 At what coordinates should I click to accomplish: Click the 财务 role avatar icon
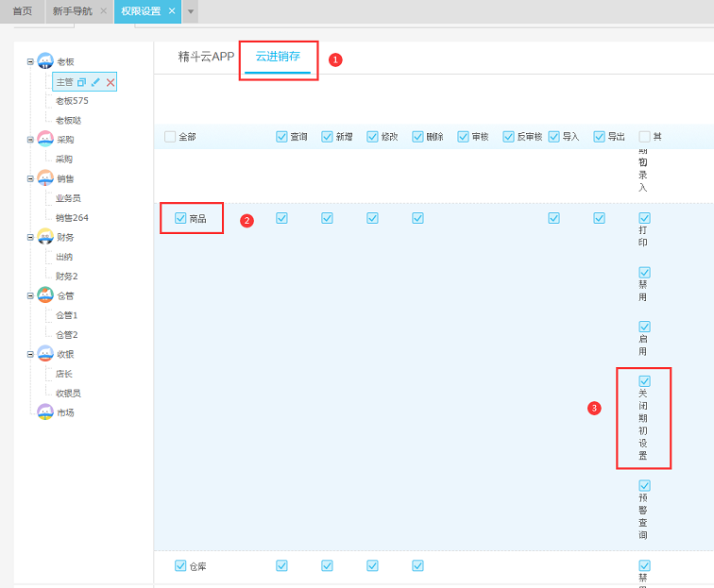tap(45, 237)
